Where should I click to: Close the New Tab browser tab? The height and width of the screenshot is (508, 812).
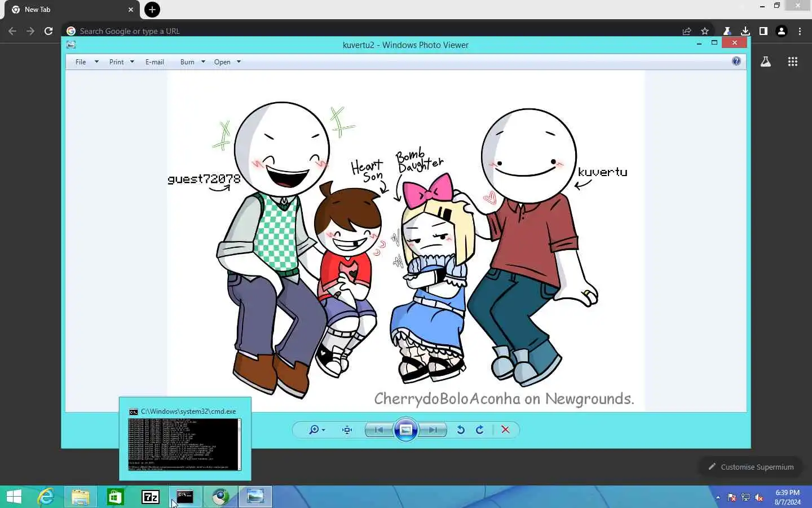tap(131, 10)
